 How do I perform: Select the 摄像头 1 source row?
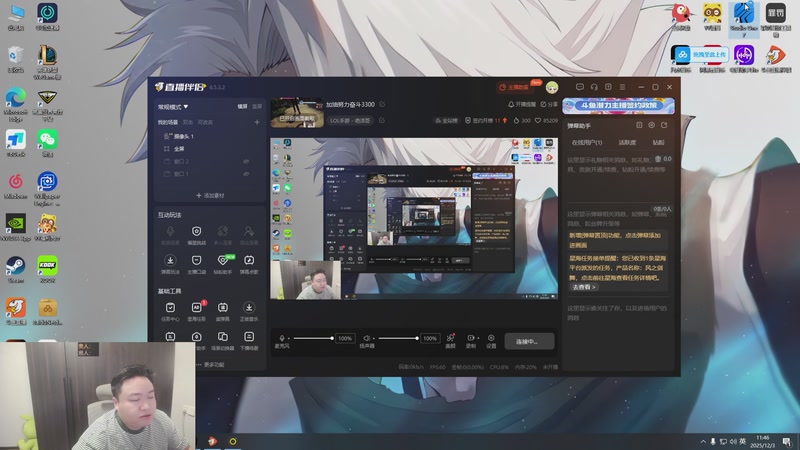pyautogui.click(x=209, y=136)
